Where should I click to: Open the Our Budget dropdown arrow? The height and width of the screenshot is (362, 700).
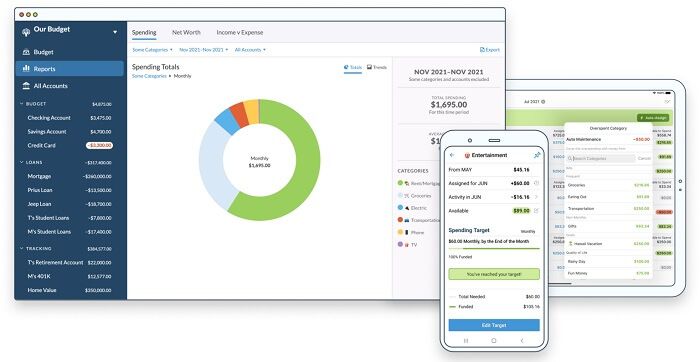click(x=115, y=32)
